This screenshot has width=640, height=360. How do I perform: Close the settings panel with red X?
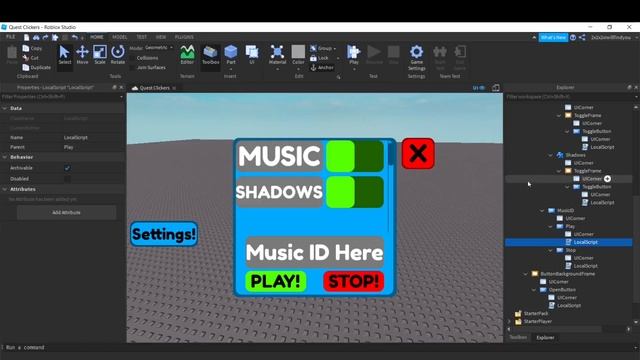pyautogui.click(x=418, y=153)
